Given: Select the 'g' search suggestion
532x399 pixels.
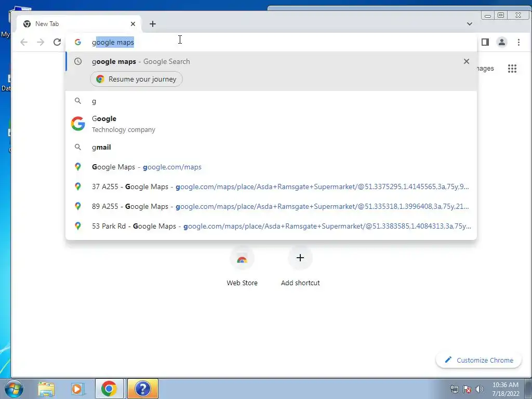Looking at the screenshot, I should (x=271, y=101).
